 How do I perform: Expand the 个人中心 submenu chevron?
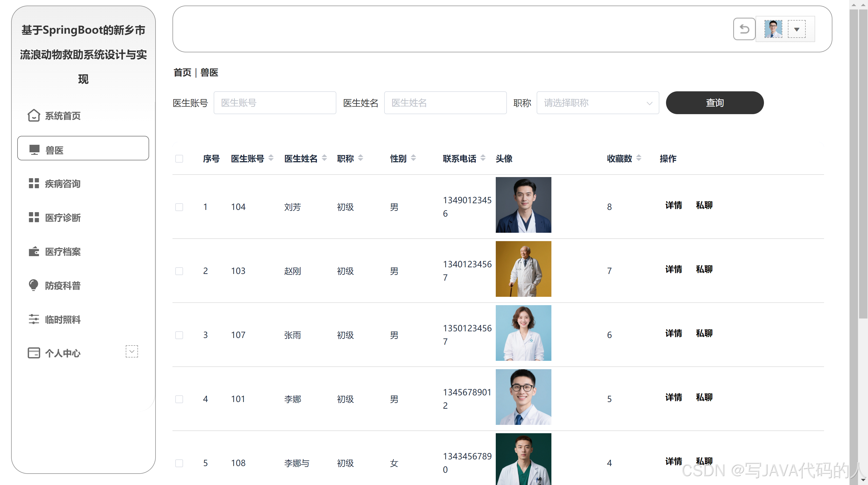coord(132,351)
